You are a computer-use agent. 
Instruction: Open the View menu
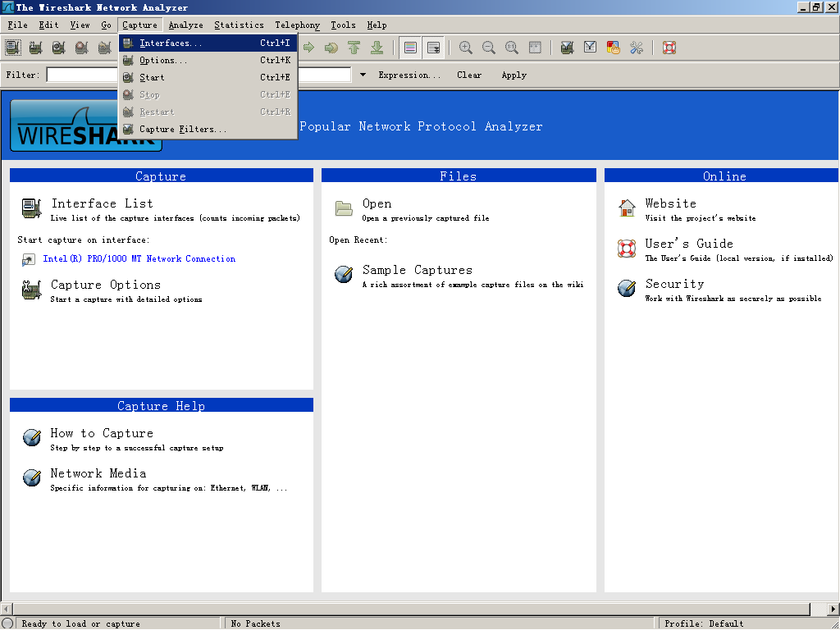[80, 25]
